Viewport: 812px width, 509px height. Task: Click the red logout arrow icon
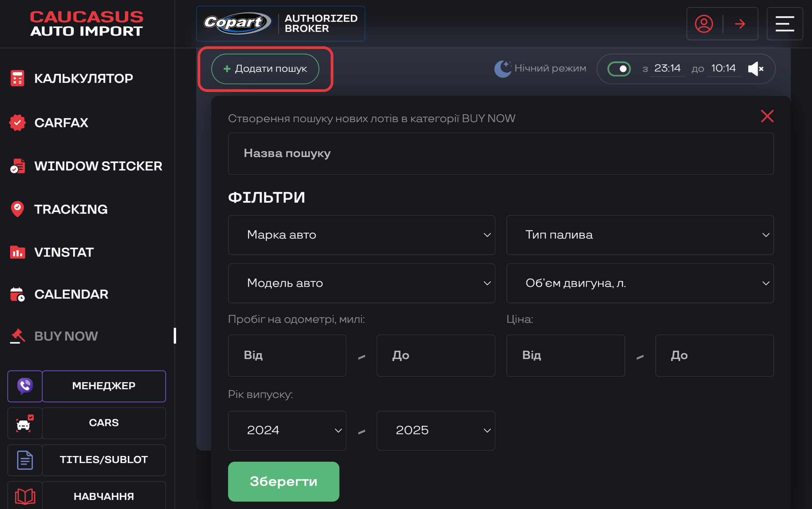[x=740, y=24]
